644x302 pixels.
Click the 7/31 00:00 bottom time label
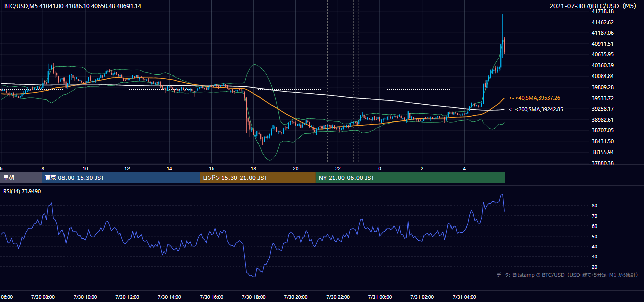[x=380, y=297]
